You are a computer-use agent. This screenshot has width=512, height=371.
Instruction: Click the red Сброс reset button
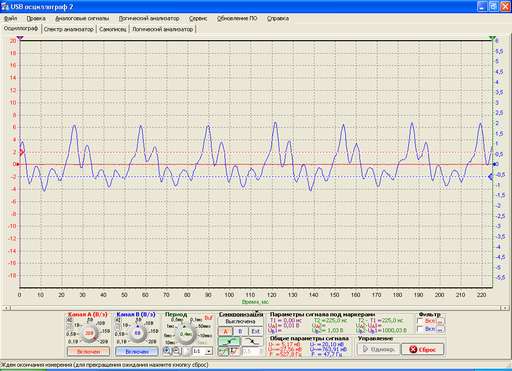pos(423,349)
